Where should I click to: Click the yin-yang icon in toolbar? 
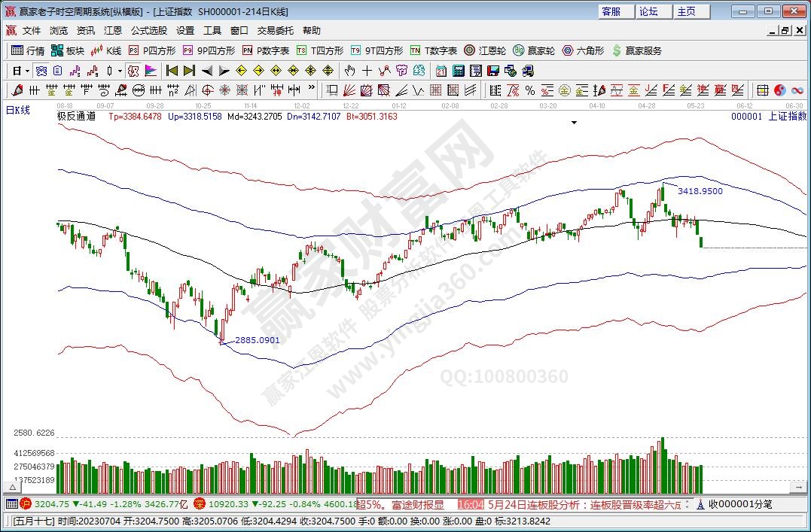point(779,90)
